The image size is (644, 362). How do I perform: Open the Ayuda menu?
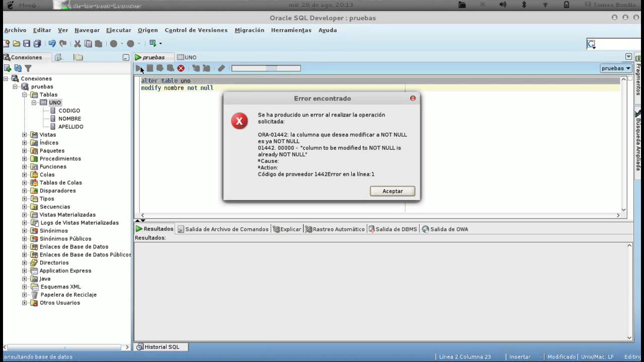tap(328, 30)
